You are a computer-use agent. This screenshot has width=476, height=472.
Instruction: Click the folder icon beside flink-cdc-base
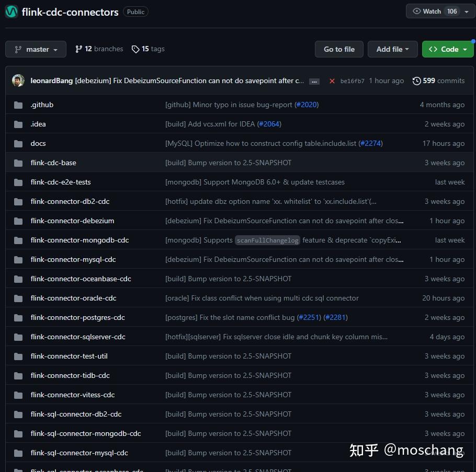[x=18, y=163]
